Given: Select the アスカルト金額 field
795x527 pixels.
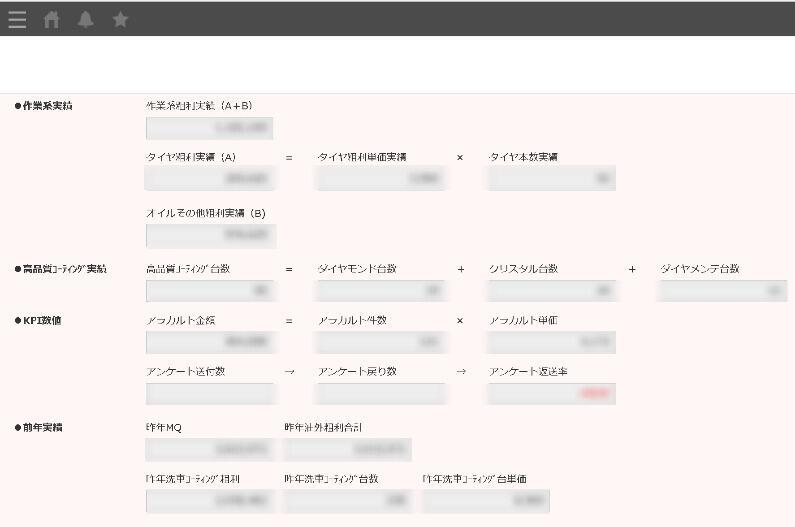Looking at the screenshot, I should tap(209, 342).
